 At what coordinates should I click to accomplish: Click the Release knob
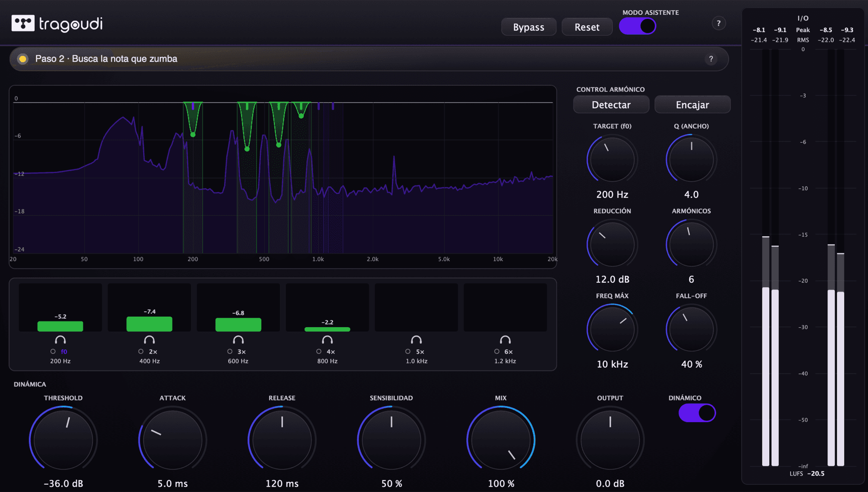coord(282,439)
